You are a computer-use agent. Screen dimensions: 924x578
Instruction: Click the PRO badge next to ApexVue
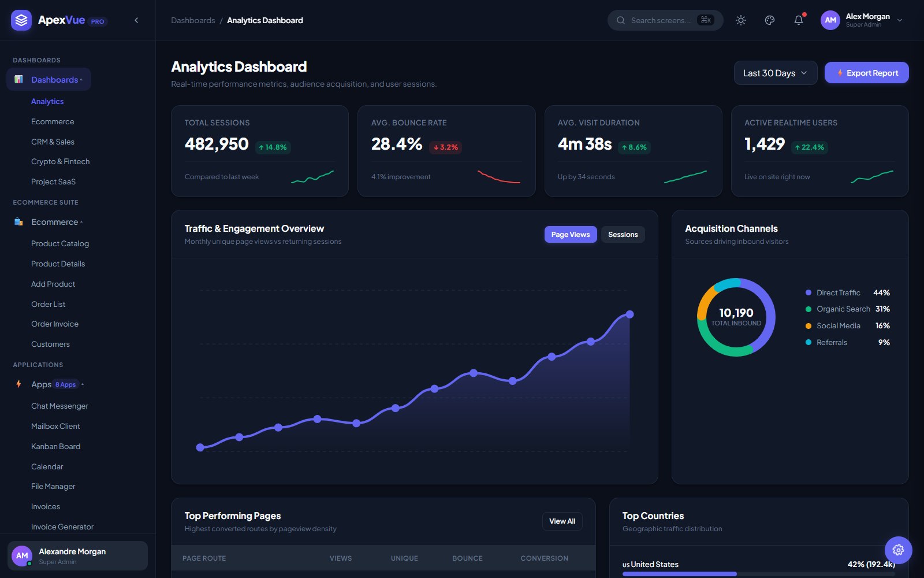(98, 21)
